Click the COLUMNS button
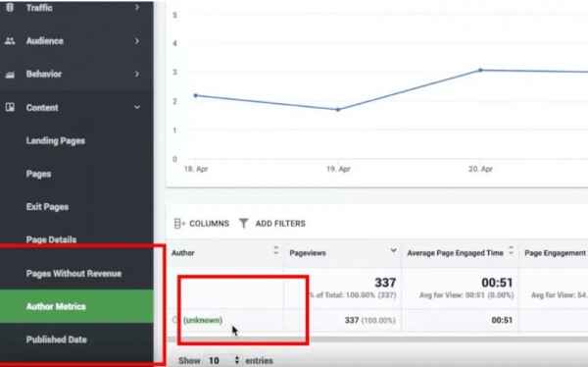Viewport: 588px width, 367px height. [x=202, y=224]
